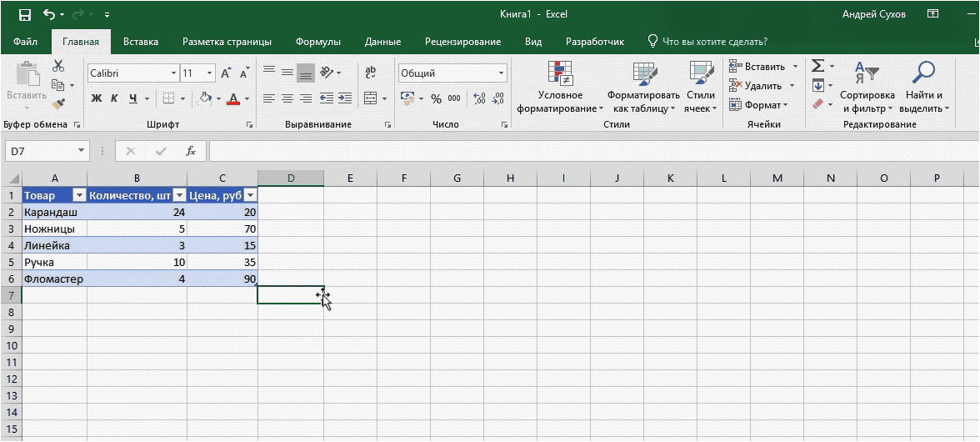
Task: Apply percent style format
Action: pyautogui.click(x=437, y=98)
